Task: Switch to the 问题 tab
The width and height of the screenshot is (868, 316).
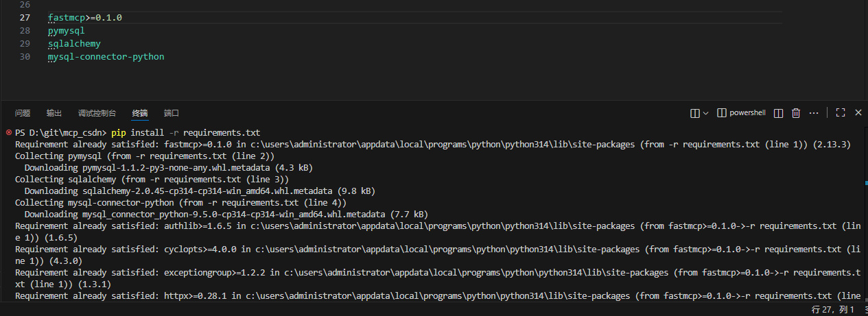Action: coord(23,113)
